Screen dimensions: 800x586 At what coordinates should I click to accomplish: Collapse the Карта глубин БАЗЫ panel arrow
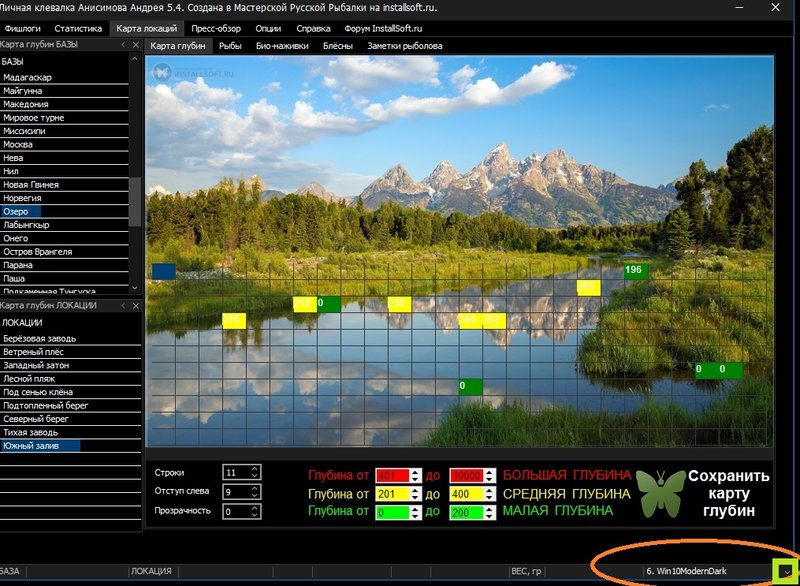(123, 45)
